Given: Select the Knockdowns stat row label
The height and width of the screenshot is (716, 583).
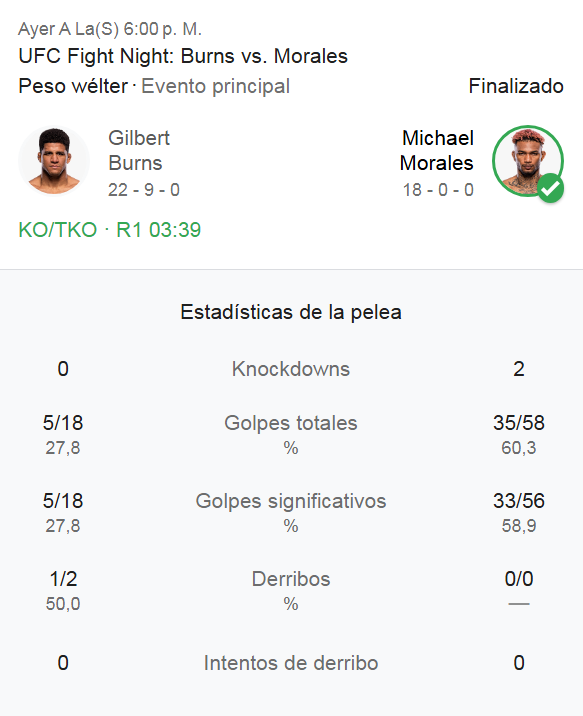Looking at the screenshot, I should tap(291, 369).
